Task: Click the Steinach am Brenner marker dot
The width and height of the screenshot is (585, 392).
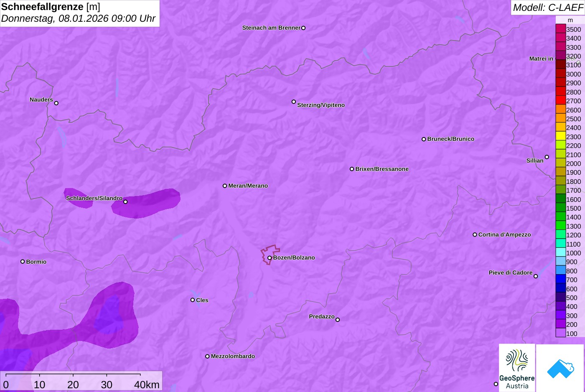Action: [x=303, y=28]
